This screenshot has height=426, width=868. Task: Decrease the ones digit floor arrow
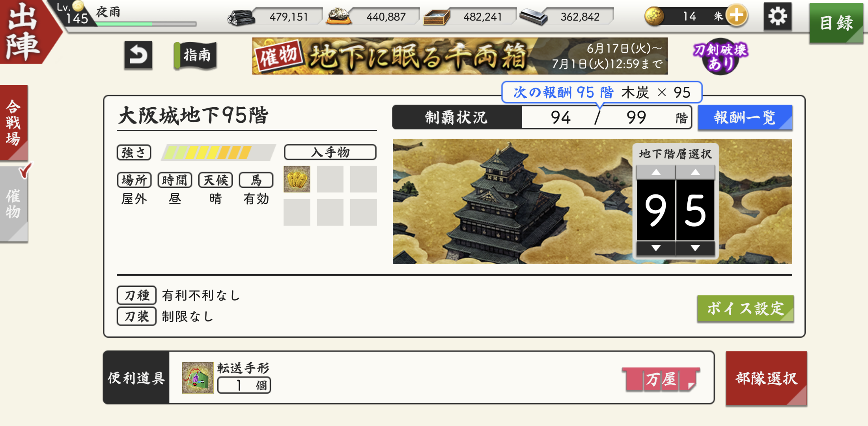[x=695, y=248]
